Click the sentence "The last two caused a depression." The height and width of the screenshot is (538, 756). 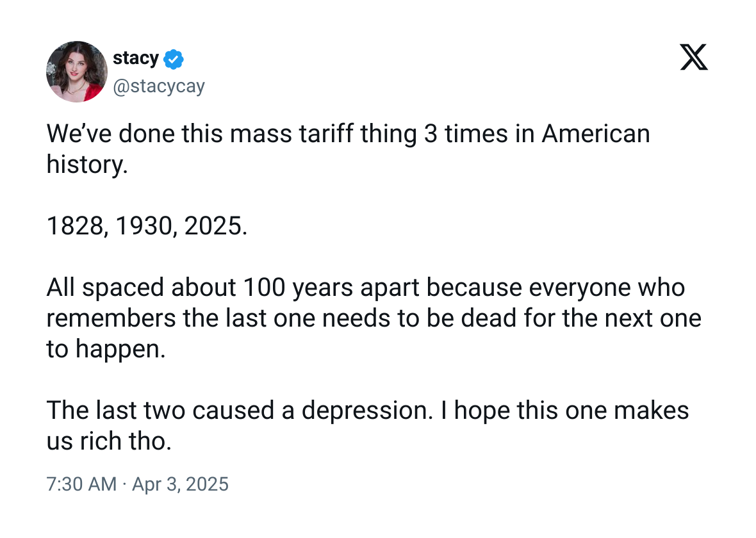point(240,411)
